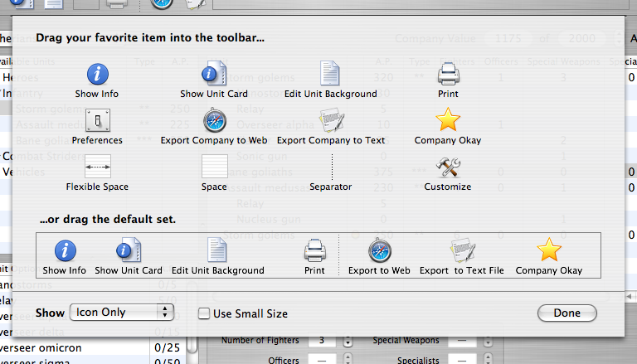Click the Edit Unit Background document icon

[x=330, y=75]
